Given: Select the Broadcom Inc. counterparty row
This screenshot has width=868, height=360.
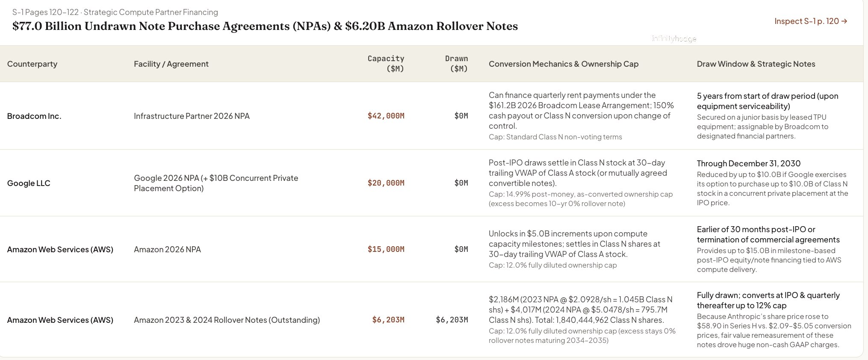Looking at the screenshot, I should pyautogui.click(x=432, y=116).
